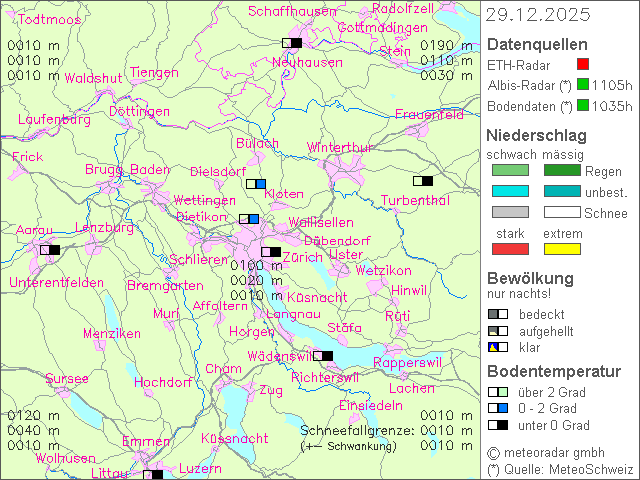Image resolution: width=640 pixels, height=480 pixels.
Task: Click the date 29.12.2025 in the header
Action: tap(538, 15)
